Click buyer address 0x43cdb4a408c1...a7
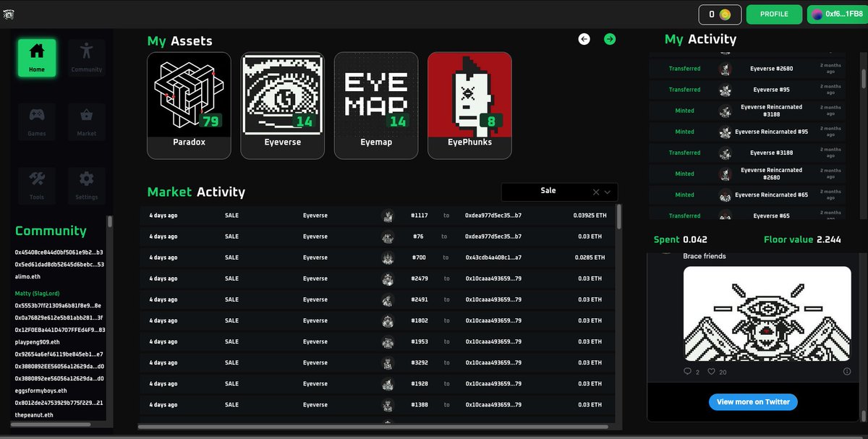The height and width of the screenshot is (439, 868). click(493, 257)
